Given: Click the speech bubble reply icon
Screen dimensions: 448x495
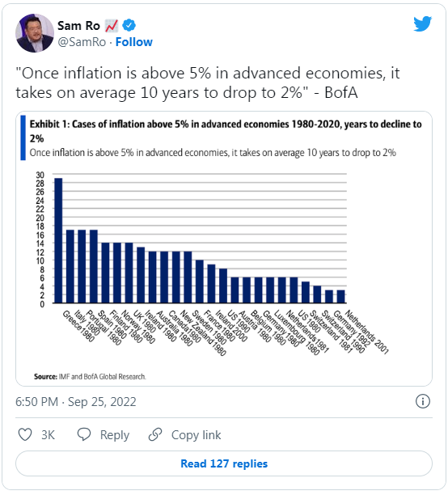Looking at the screenshot, I should (84, 434).
